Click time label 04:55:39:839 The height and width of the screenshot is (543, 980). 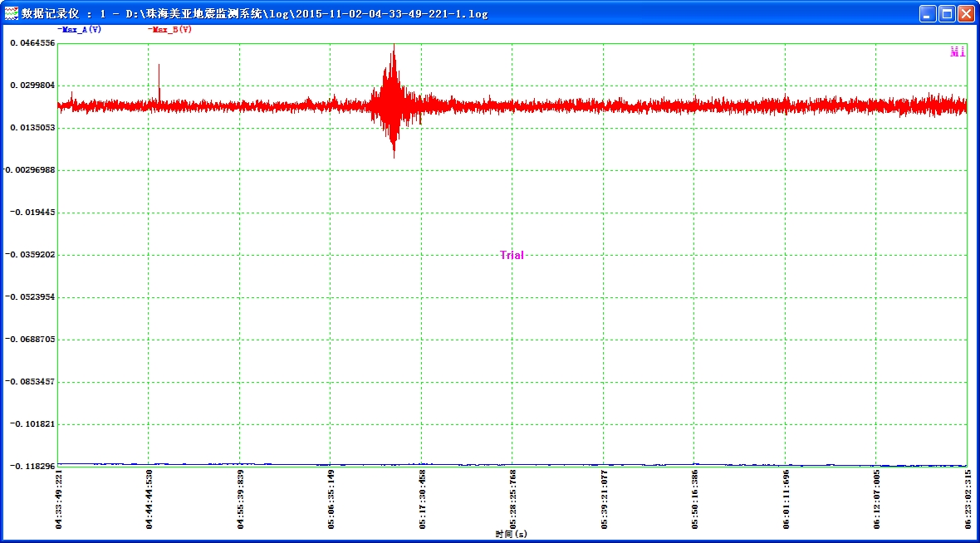pyautogui.click(x=241, y=500)
